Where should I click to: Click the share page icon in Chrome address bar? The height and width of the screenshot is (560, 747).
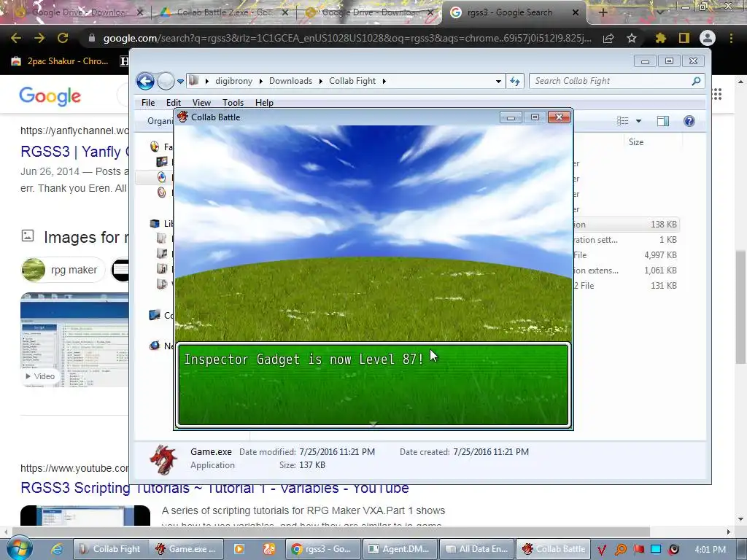coord(608,39)
